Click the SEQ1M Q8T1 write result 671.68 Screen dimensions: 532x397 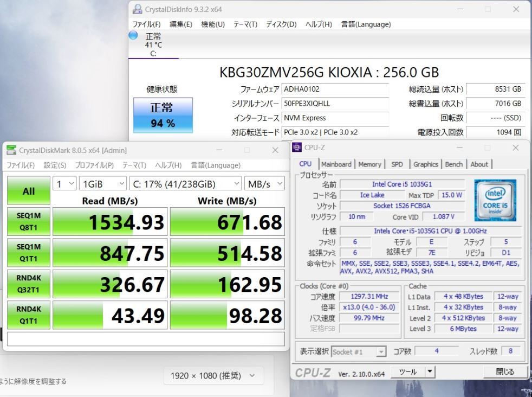pos(228,221)
